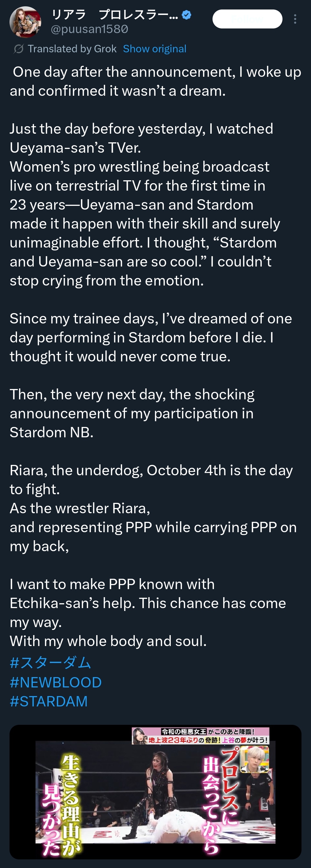Click the "Translated by Grok" label
Viewport: 311px width, 868px height.
(x=72, y=49)
